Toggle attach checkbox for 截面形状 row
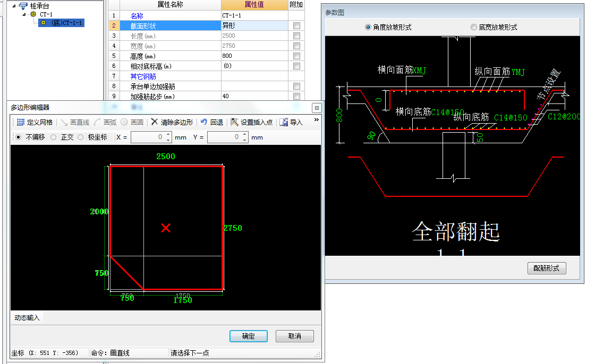This screenshot has height=364, width=595. coord(297,26)
